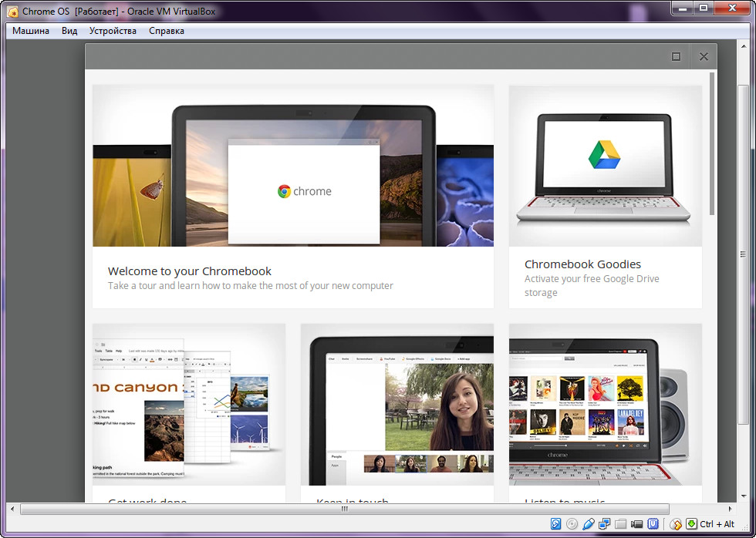Click the Listen to music albums thumbnail
The height and width of the screenshot is (538, 756).
point(605,405)
